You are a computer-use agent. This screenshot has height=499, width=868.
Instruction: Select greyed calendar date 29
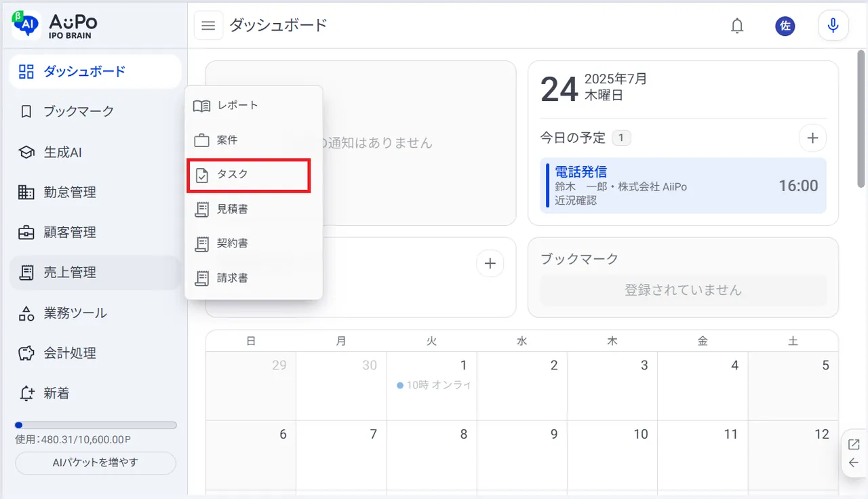(x=279, y=365)
